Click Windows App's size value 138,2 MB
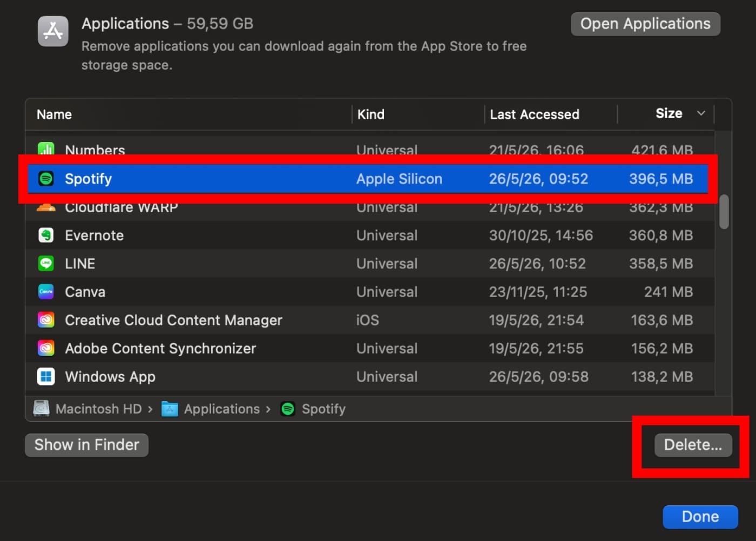The width and height of the screenshot is (756, 541). (x=662, y=376)
